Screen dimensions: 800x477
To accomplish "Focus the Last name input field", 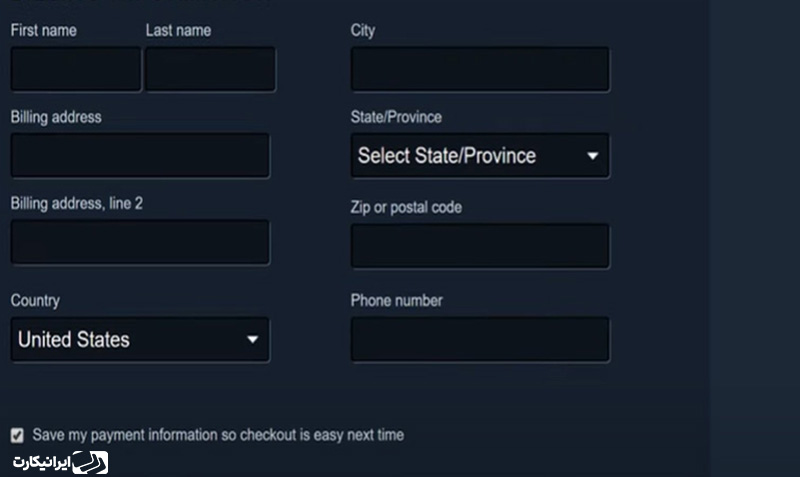I will click(210, 69).
